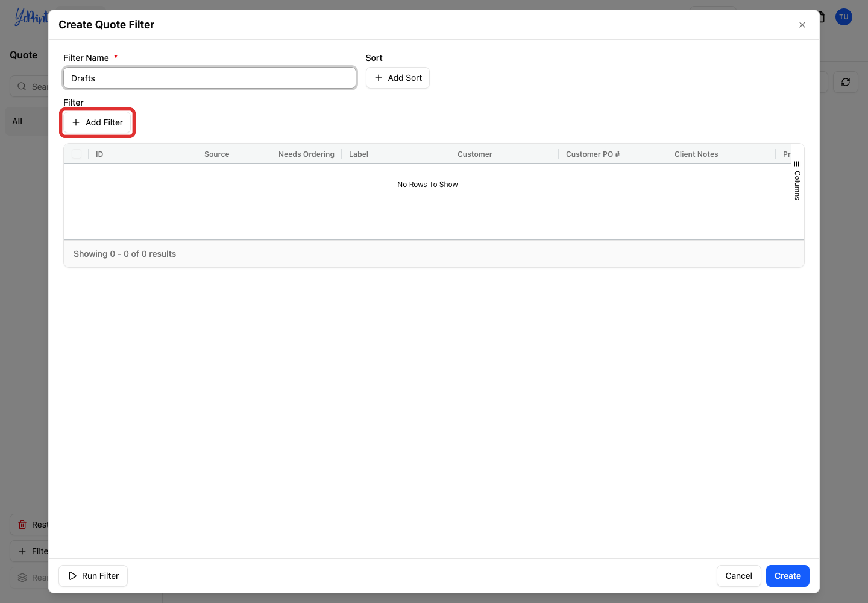This screenshot has height=603, width=868.
Task: Click the Create button
Action: (x=787, y=576)
